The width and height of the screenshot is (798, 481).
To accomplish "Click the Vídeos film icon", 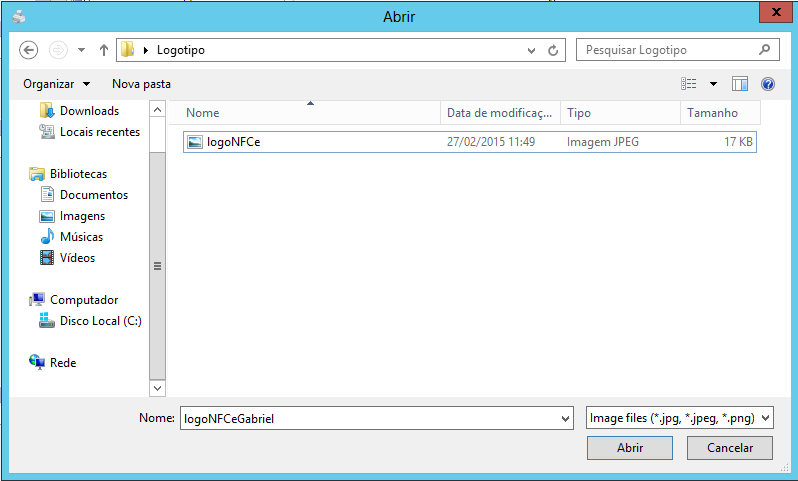I will click(x=47, y=258).
